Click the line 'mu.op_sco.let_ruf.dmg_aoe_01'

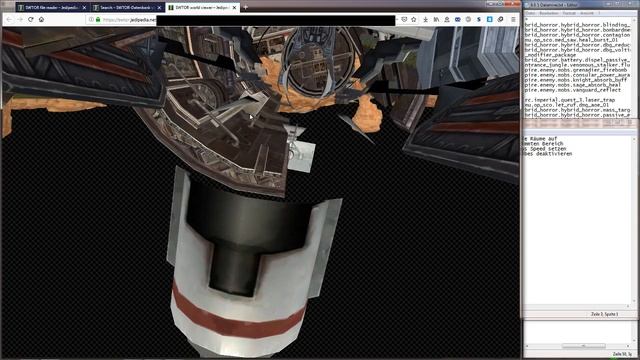click(x=567, y=105)
